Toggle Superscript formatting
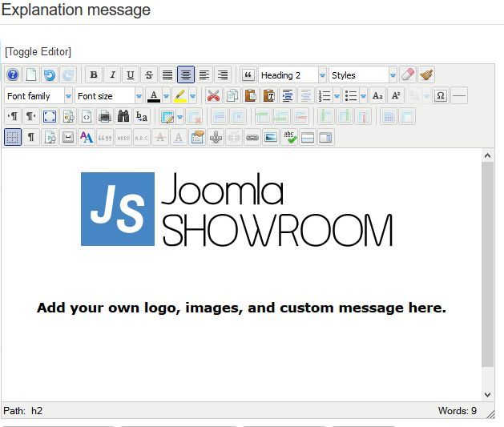The height and width of the screenshot is (427, 504). [396, 96]
